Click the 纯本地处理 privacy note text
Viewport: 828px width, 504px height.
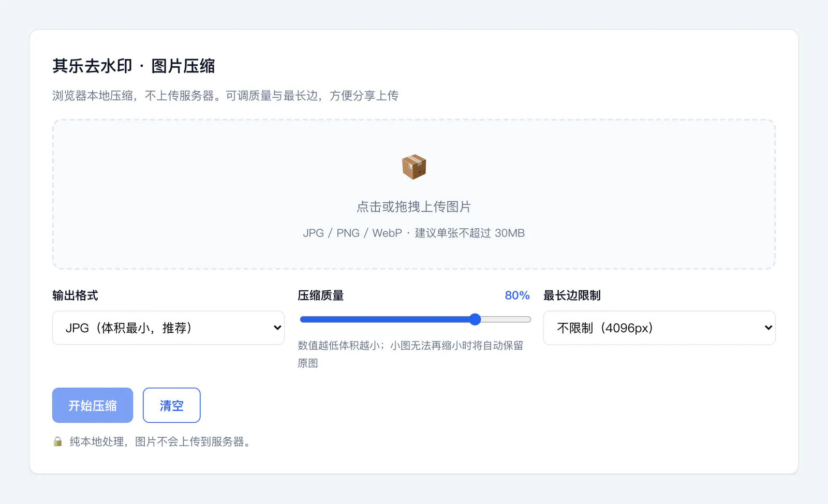160,441
